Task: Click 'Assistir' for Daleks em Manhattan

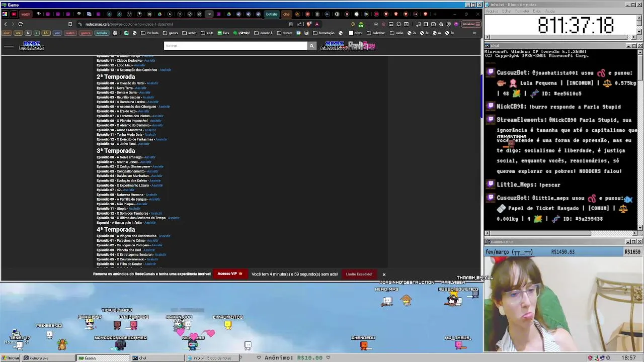Action: (x=156, y=176)
